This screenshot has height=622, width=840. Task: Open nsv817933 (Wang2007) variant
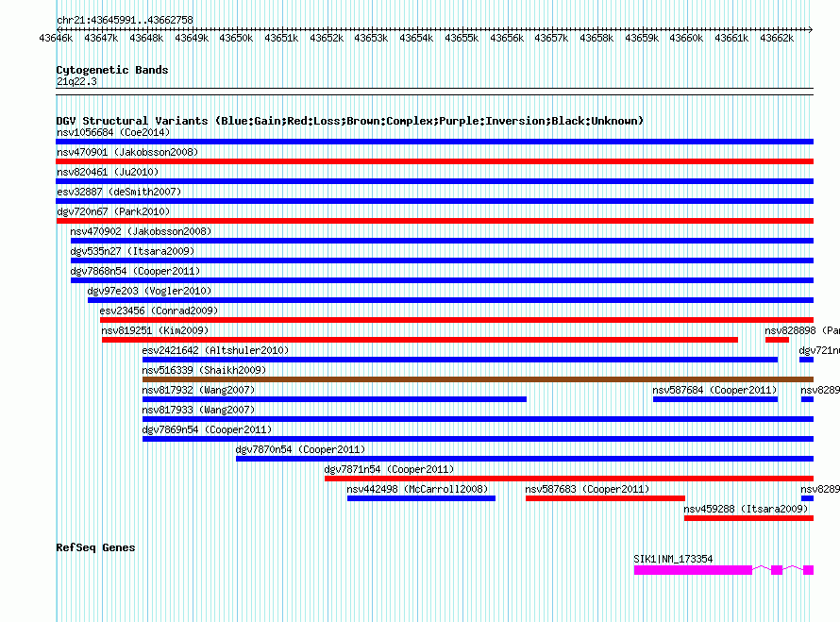coord(198,410)
